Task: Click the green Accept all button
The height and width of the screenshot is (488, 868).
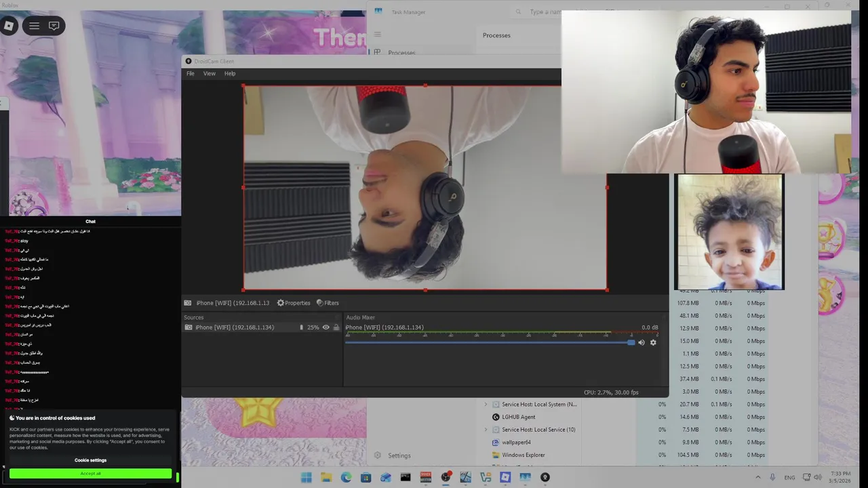Action: coord(91,474)
